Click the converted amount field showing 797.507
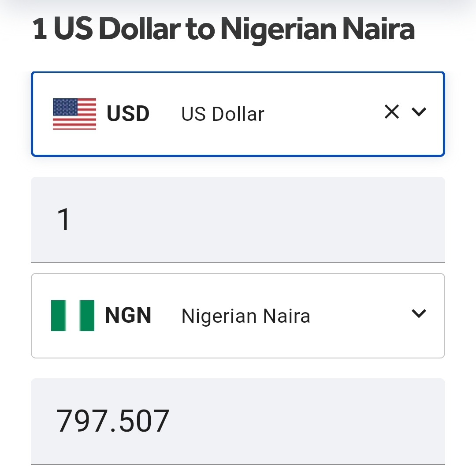The width and height of the screenshot is (476, 470). tap(238, 421)
